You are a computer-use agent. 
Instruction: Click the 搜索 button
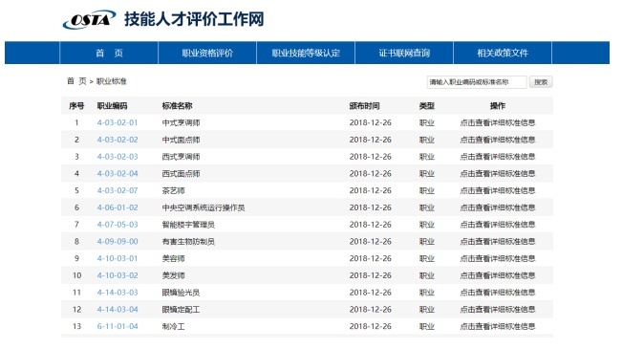point(541,82)
